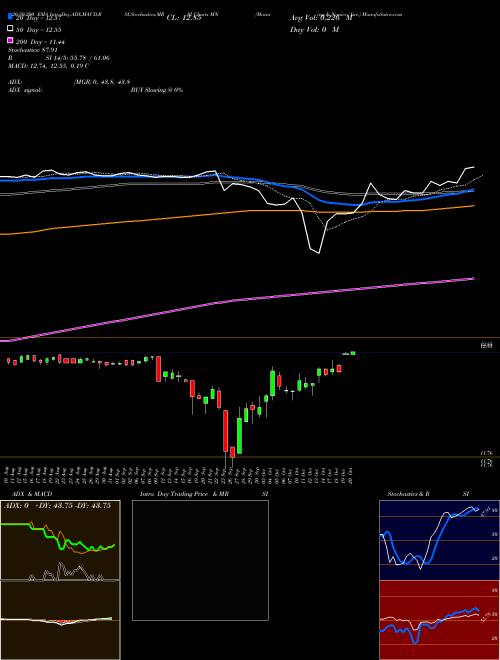
Task: Click the 'Day Vol: 0 M' label
Action: pos(314,29)
